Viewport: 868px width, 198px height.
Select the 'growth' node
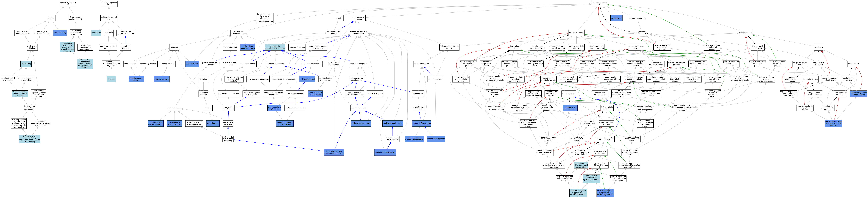pyautogui.click(x=339, y=18)
